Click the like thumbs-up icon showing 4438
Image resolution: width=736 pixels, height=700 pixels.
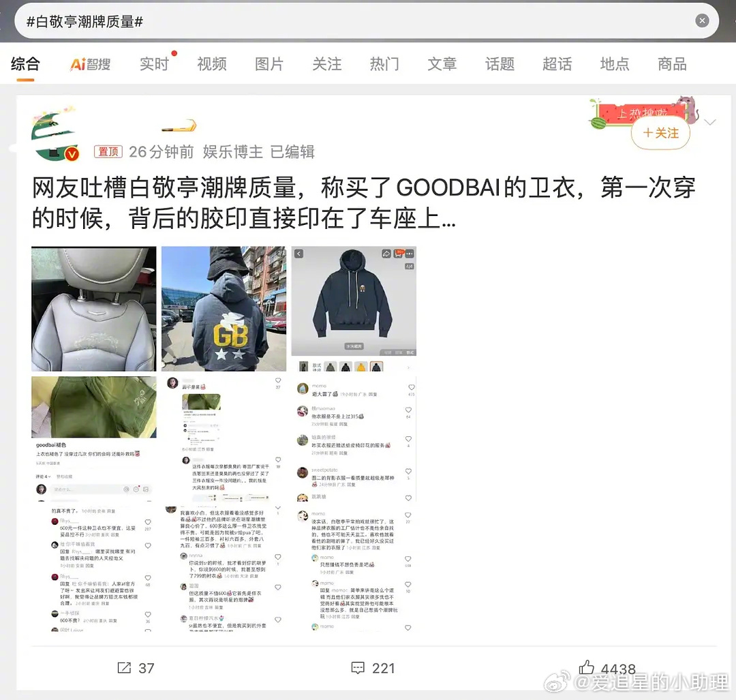pos(586,667)
